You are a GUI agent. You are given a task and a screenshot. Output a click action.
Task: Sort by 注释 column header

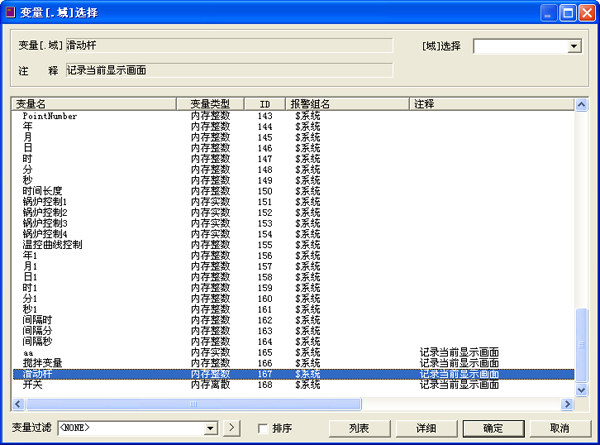pos(492,104)
